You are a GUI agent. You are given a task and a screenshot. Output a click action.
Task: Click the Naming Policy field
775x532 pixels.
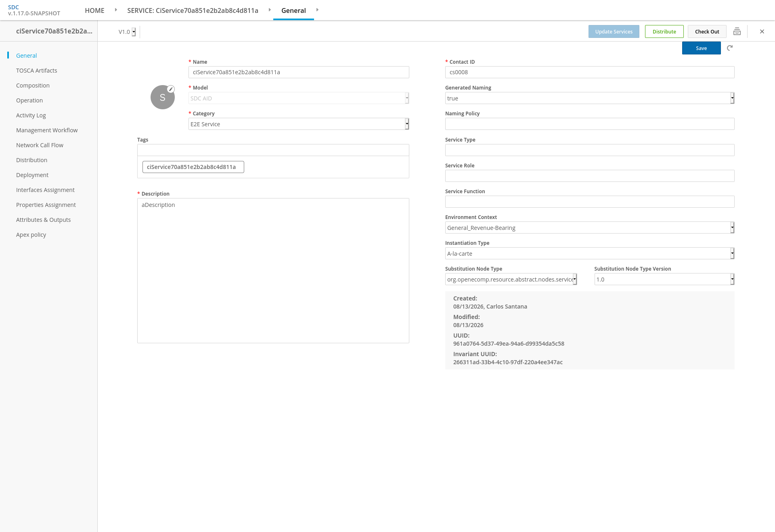(589, 124)
